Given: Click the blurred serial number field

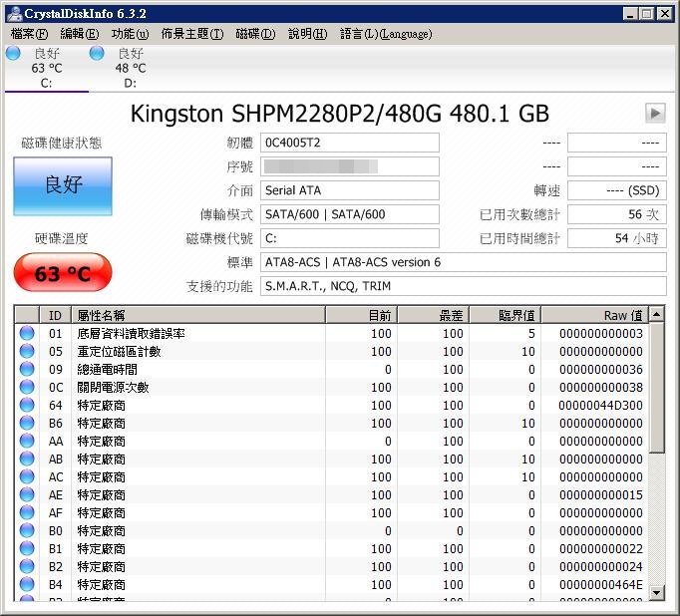Looking at the screenshot, I should click(x=350, y=166).
